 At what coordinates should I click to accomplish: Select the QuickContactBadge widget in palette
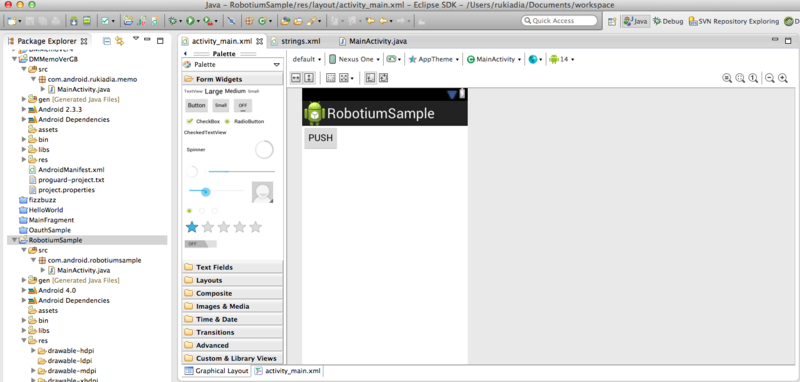(x=262, y=192)
